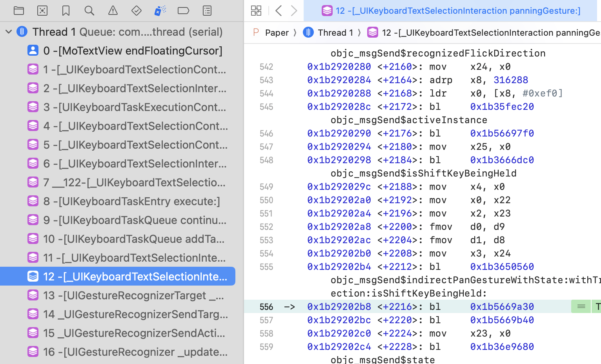Open the Source Control navigator
Image resolution: width=601 pixels, height=364 pixels.
pyautogui.click(x=42, y=11)
